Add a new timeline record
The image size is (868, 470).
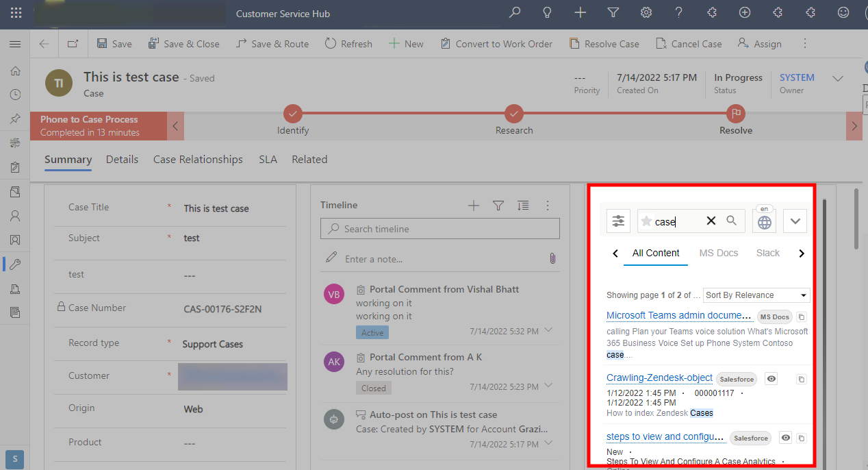pos(473,206)
